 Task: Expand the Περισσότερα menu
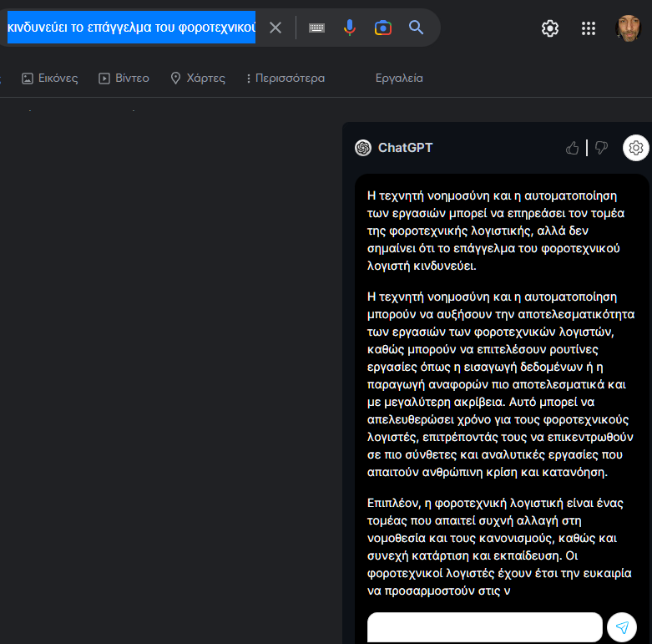[x=286, y=79]
